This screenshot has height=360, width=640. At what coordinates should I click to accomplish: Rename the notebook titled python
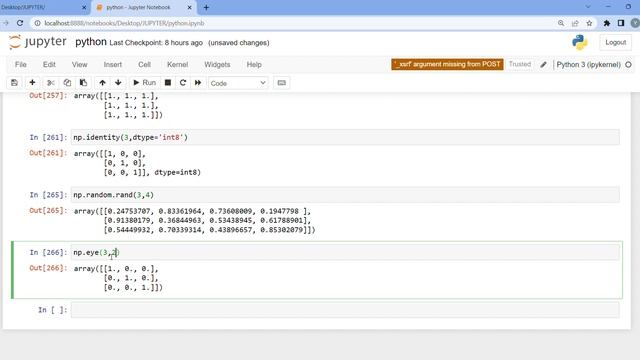click(91, 42)
